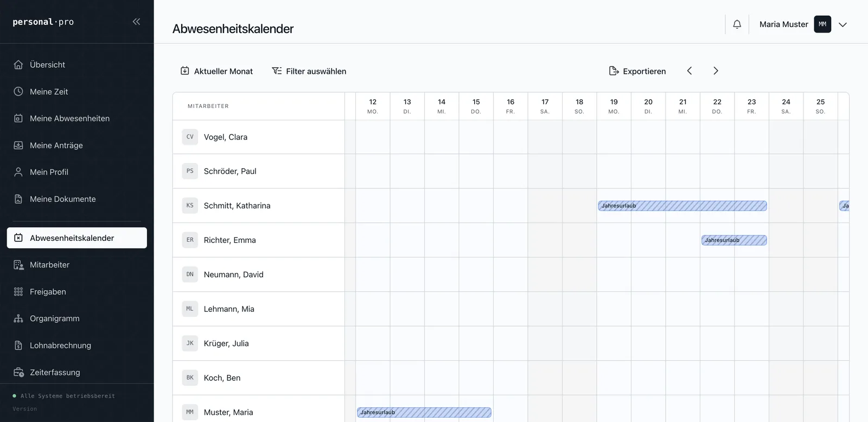
Task: Export calendar via Exportieren
Action: pyautogui.click(x=637, y=71)
